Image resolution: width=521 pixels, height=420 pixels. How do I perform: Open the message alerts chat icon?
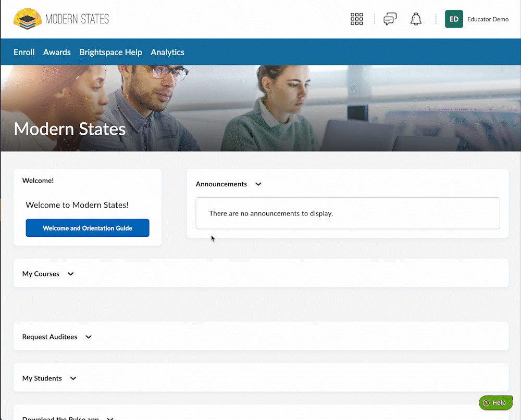390,19
